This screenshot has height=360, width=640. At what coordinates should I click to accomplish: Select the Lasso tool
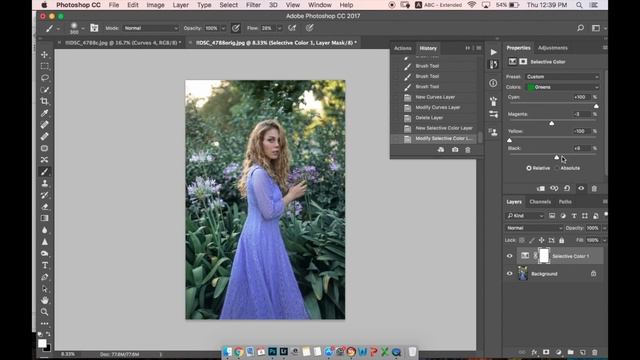(x=45, y=78)
